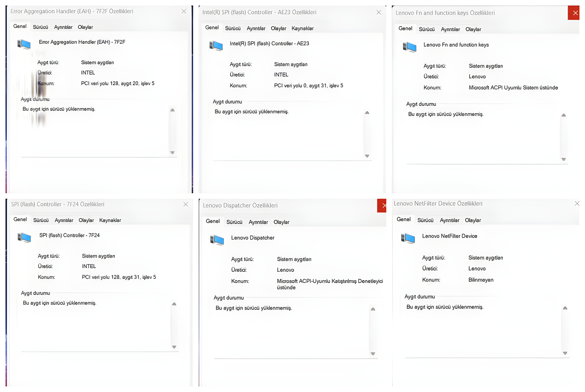Open Olaylar tab in Error Aggregation Handler window
Screen dimensions: 585x392
point(85,27)
